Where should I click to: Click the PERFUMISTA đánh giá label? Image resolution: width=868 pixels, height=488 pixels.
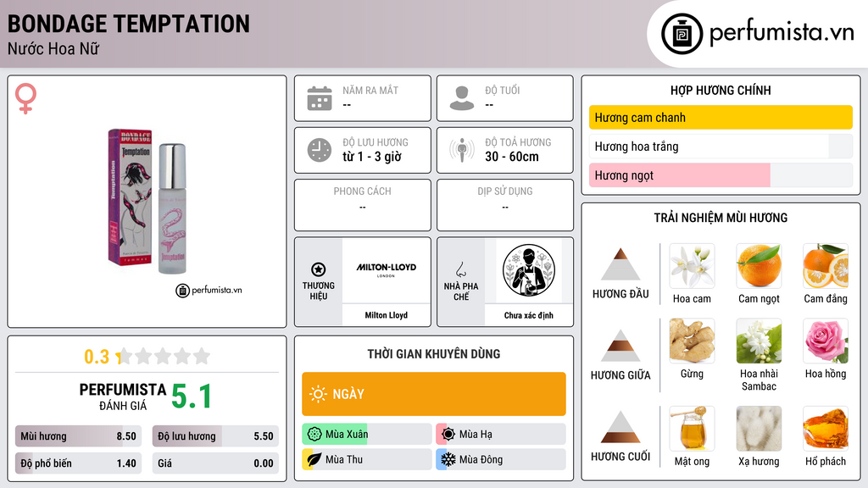point(123,396)
